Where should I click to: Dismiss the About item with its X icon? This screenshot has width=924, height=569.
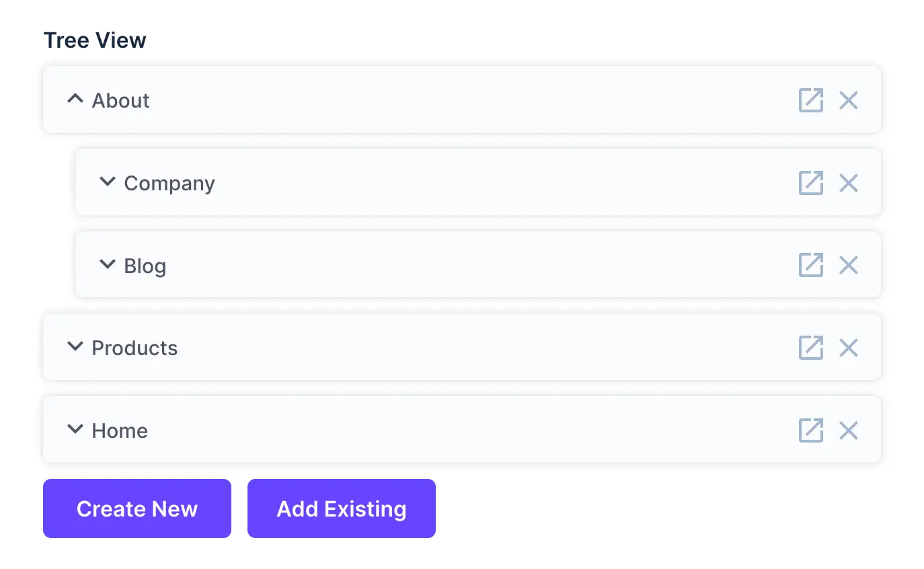point(848,100)
